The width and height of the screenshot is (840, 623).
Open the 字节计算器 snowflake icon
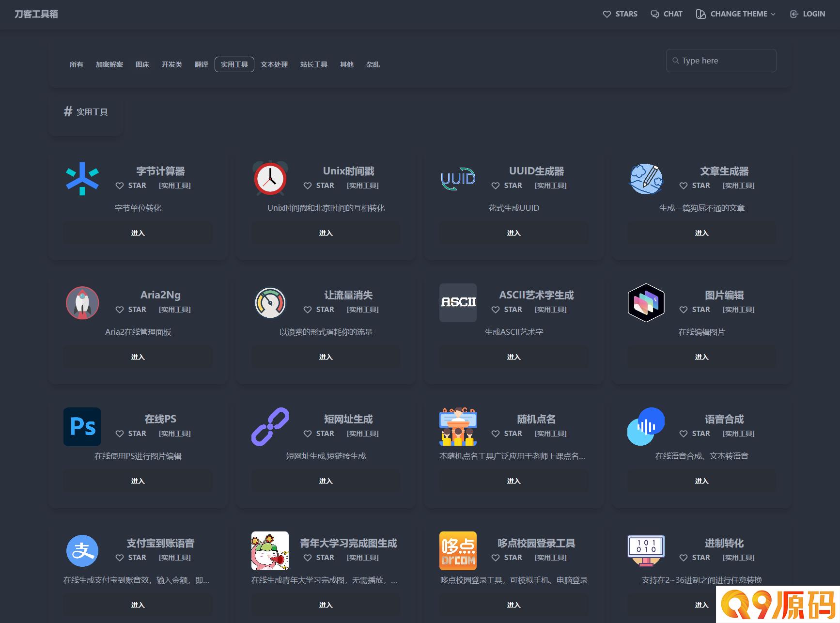pos(82,179)
